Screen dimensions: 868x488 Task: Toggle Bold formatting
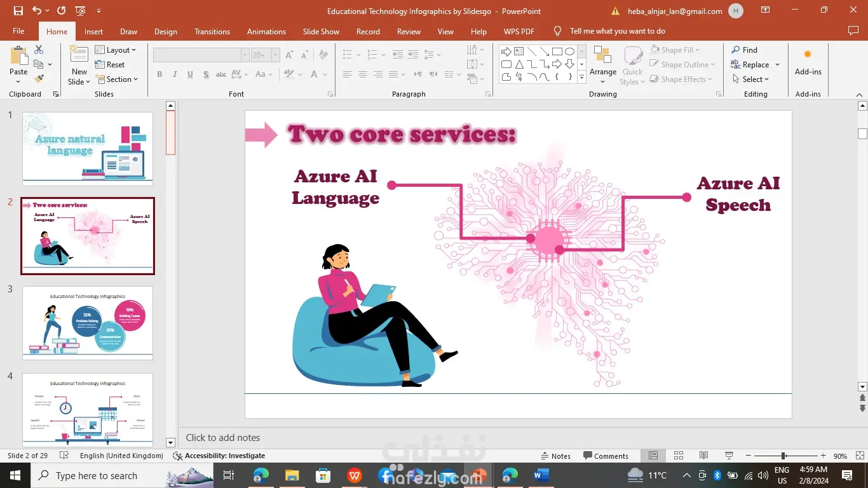tap(159, 74)
